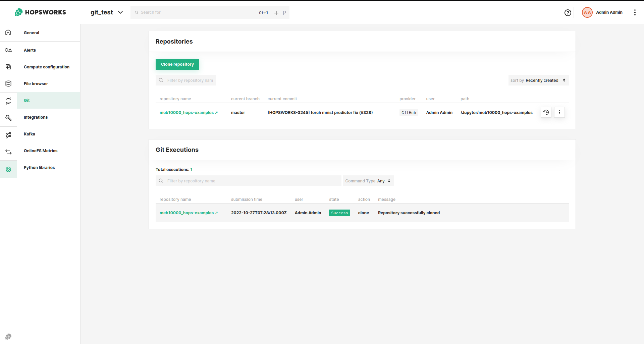Open the help question mark icon

[x=568, y=12]
